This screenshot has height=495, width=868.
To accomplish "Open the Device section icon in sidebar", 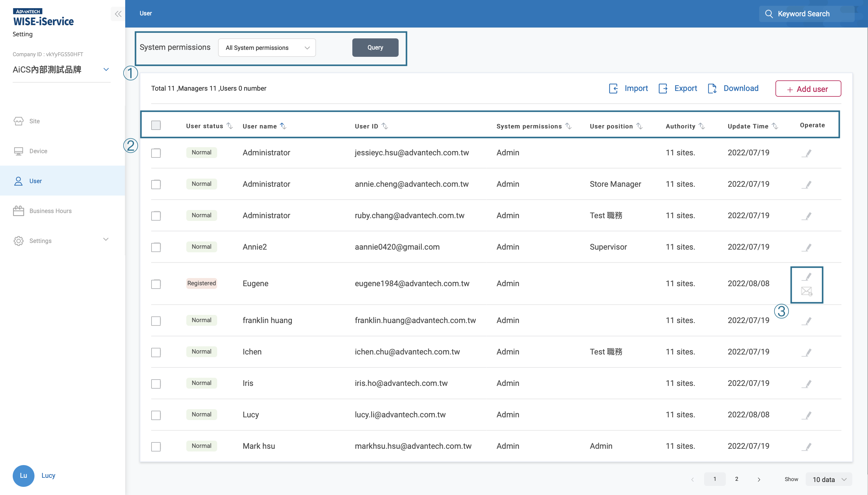I will click(19, 150).
